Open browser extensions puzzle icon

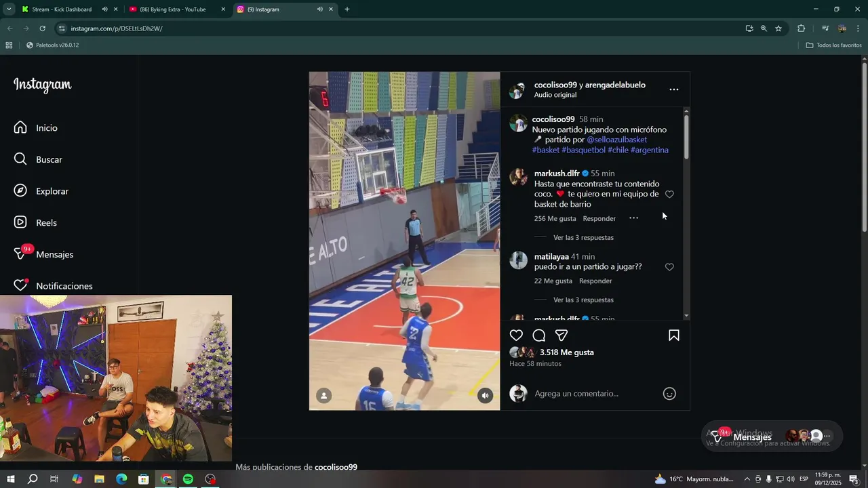[801, 28]
